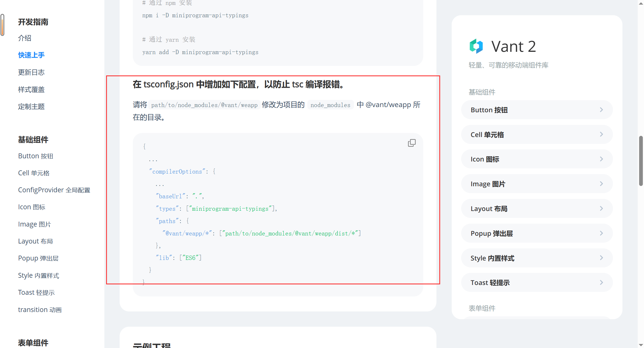Click chevron arrow on Image 图片 row
This screenshot has width=644, height=348.
(x=601, y=184)
